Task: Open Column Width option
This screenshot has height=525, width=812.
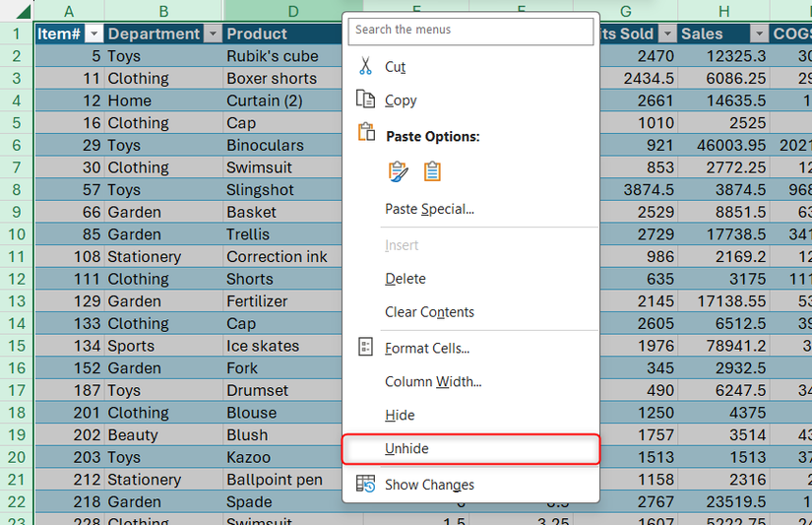Action: (470, 381)
